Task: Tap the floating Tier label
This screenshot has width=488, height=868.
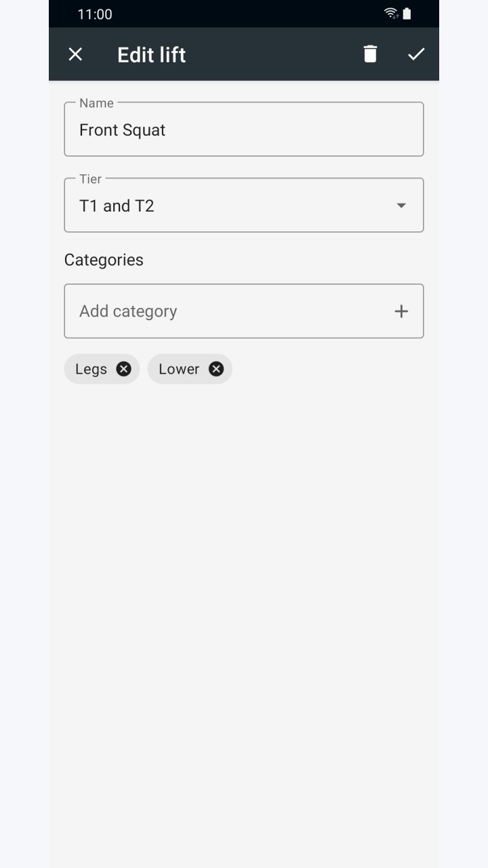Action: point(90,179)
